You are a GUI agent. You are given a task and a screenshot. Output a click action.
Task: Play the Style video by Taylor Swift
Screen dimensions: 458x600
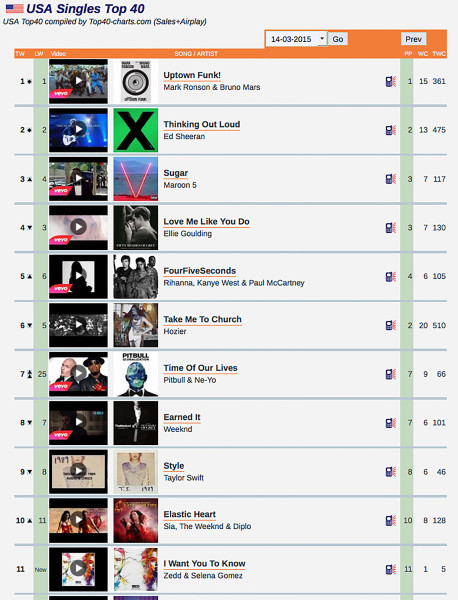pyautogui.click(x=78, y=471)
